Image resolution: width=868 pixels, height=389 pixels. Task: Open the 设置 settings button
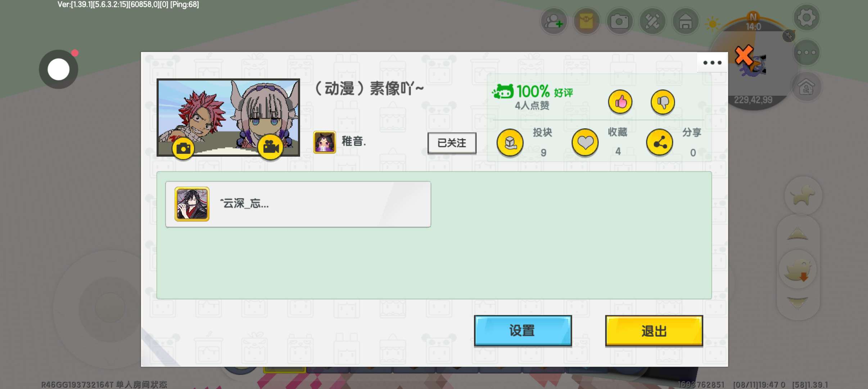pyautogui.click(x=523, y=331)
